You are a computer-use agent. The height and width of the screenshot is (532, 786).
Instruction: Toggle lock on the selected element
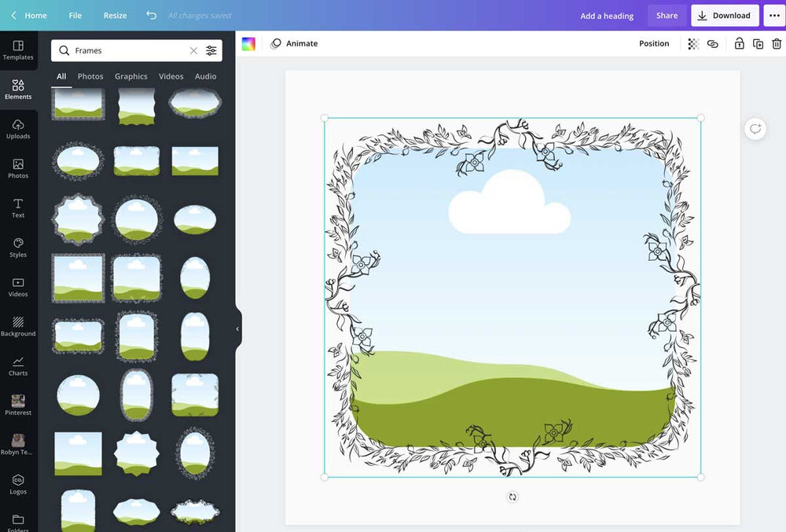click(739, 44)
